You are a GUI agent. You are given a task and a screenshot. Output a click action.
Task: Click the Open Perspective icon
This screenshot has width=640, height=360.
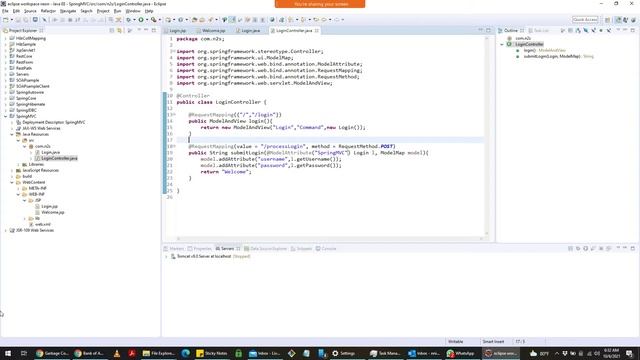(x=607, y=19)
